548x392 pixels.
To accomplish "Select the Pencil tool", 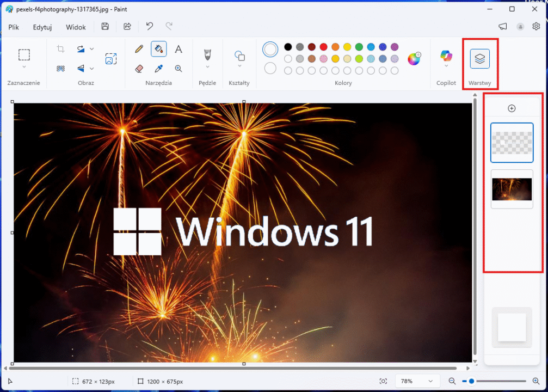I will point(138,49).
